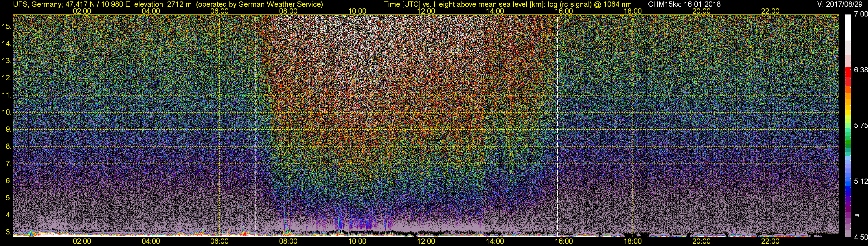868x246 pixels.
Task: Click the '4.50' color scale value
Action: [861, 237]
